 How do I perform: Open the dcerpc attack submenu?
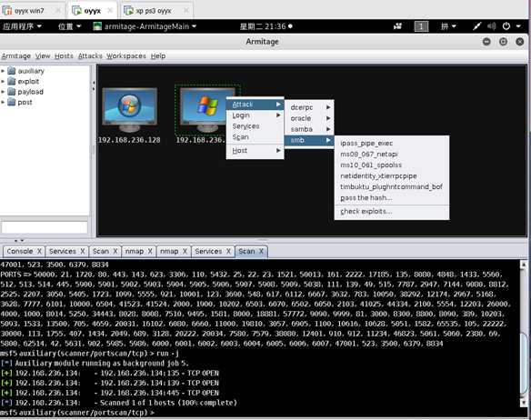click(309, 107)
